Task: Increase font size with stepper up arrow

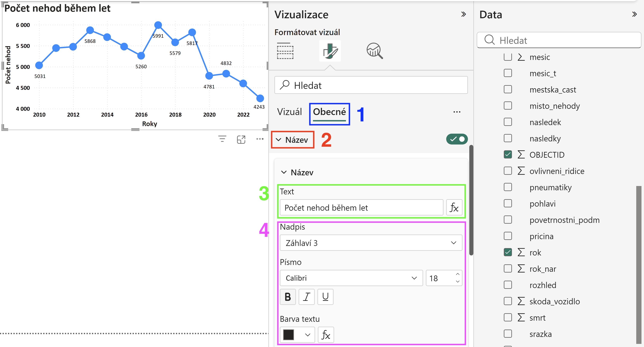Action: 457,274
